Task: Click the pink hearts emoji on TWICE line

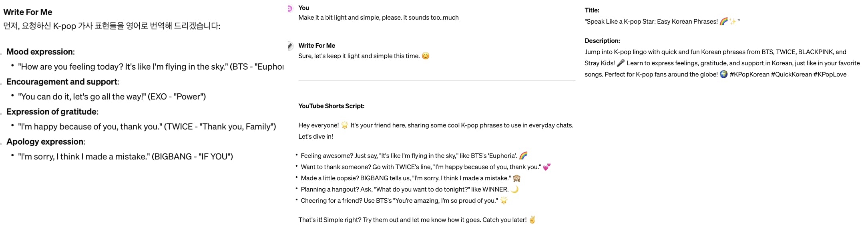Action: click(547, 167)
